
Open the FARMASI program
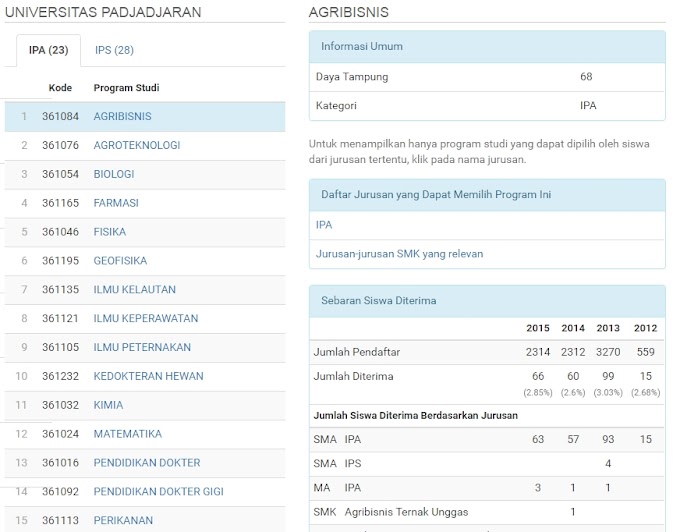(116, 203)
